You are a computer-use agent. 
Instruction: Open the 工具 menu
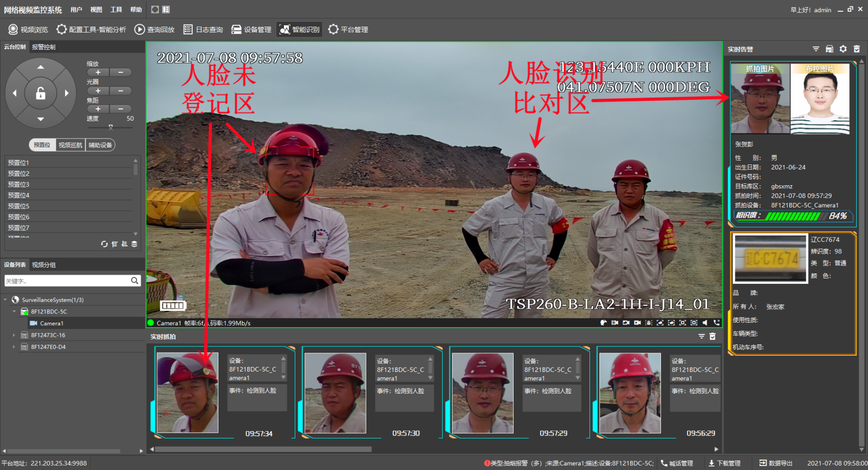116,9
